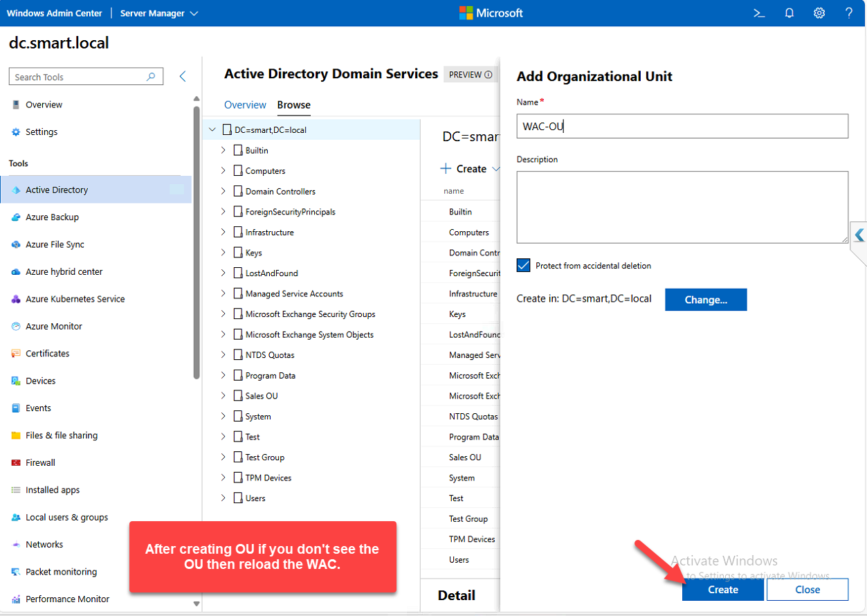Click the PREVIEW info badge
Image resolution: width=867 pixels, height=616 pixels.
pyautogui.click(x=471, y=75)
